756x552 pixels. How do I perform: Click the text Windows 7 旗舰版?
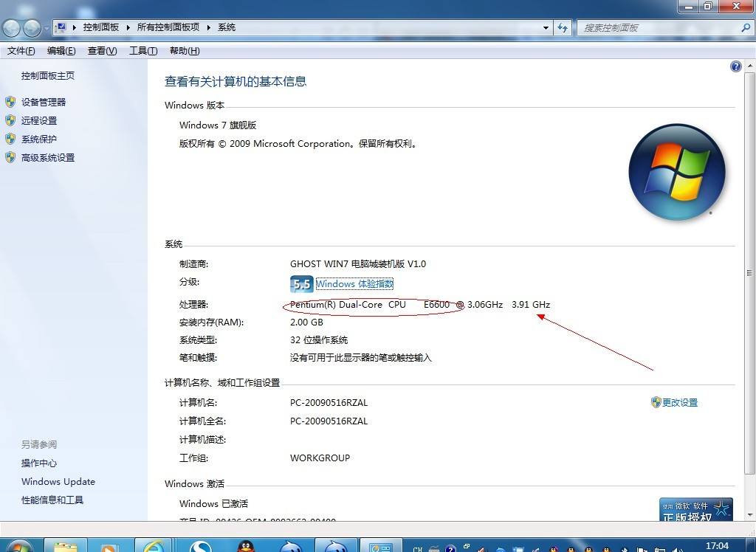coord(218,125)
